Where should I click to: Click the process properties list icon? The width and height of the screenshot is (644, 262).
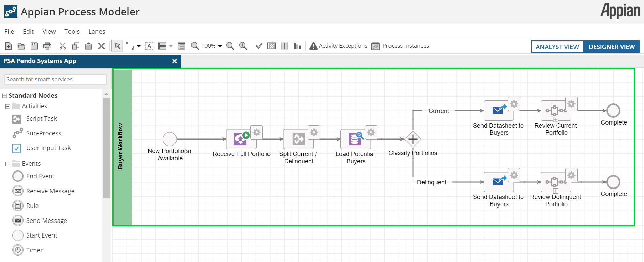tap(181, 46)
